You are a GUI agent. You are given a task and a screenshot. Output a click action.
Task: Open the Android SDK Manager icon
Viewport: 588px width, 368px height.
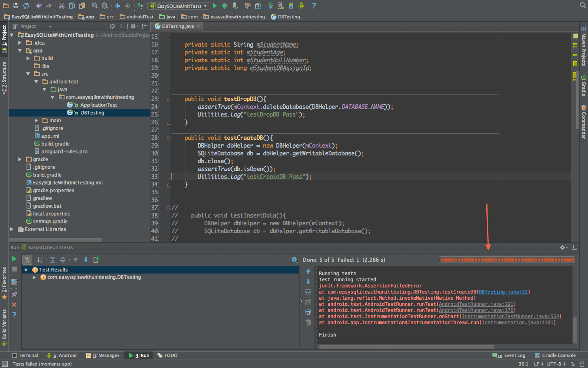pyautogui.click(x=291, y=6)
